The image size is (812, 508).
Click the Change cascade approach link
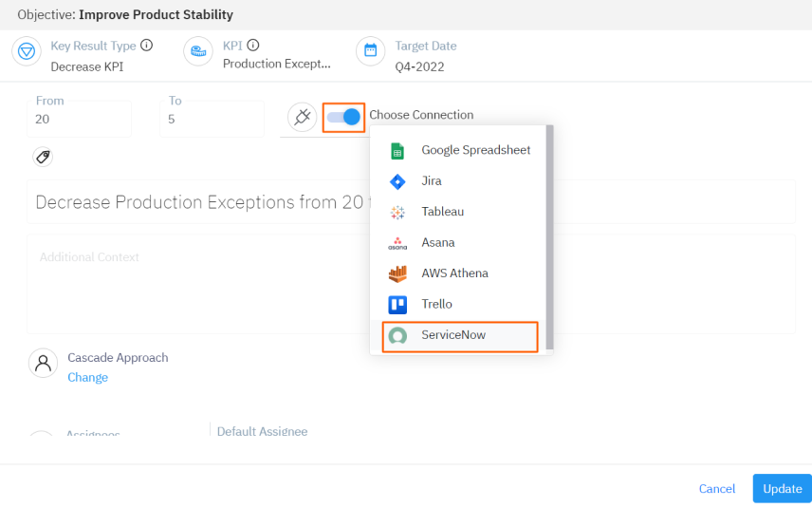[x=87, y=377]
